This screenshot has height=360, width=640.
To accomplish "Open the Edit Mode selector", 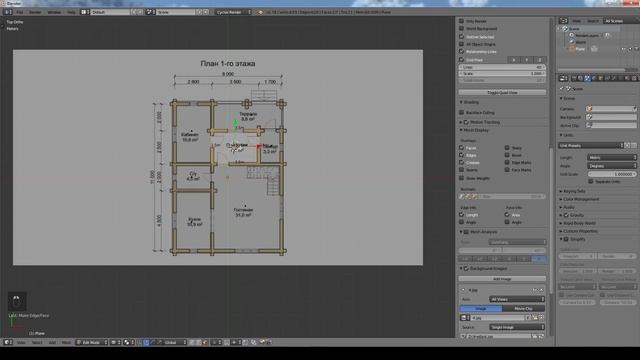I will [x=92, y=342].
